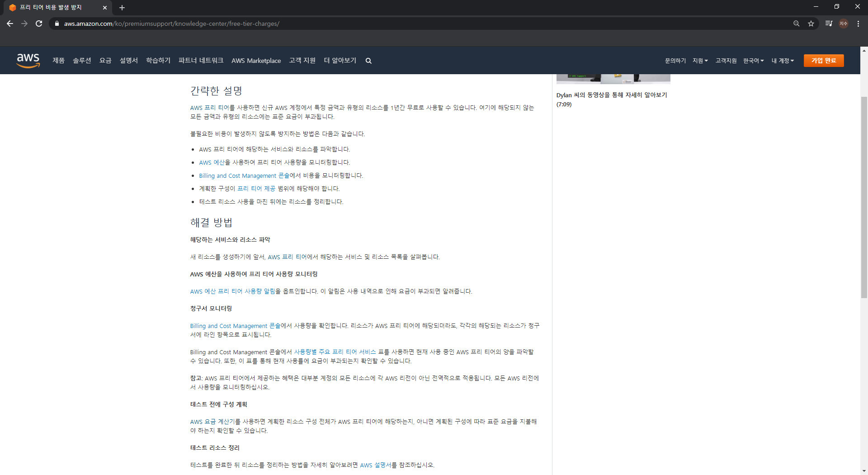Open the 더 알아보기 menu
Viewport: 868px width, 475px height.
click(340, 61)
